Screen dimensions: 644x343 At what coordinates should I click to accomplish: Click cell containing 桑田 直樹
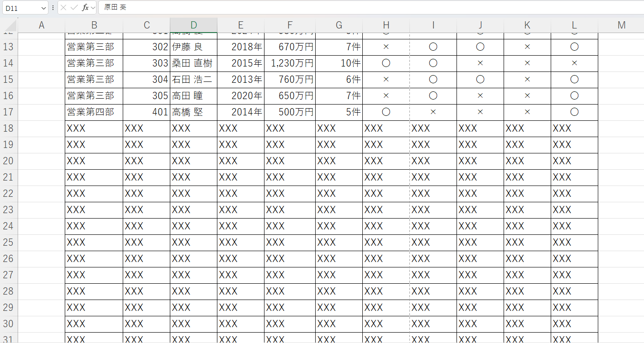point(193,63)
